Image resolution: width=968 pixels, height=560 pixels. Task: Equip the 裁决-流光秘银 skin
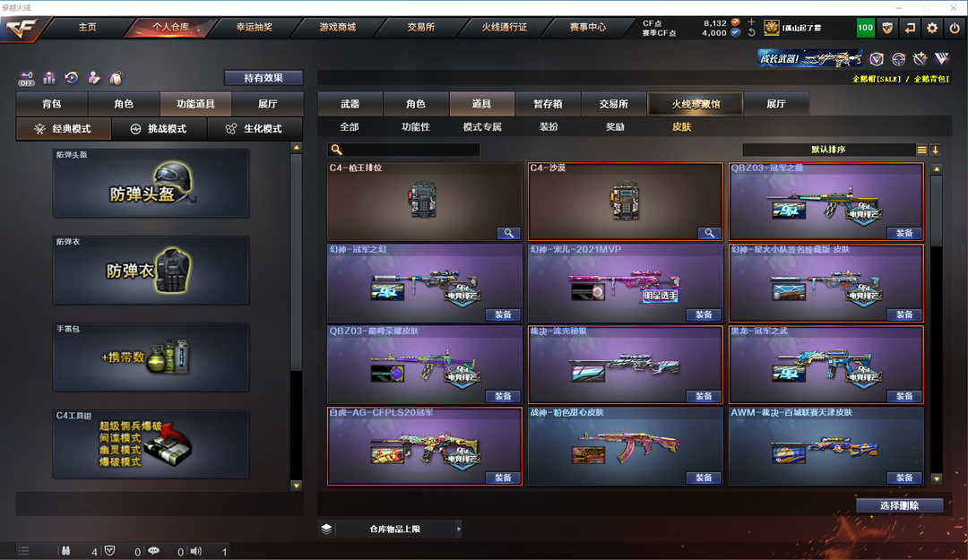tap(704, 396)
